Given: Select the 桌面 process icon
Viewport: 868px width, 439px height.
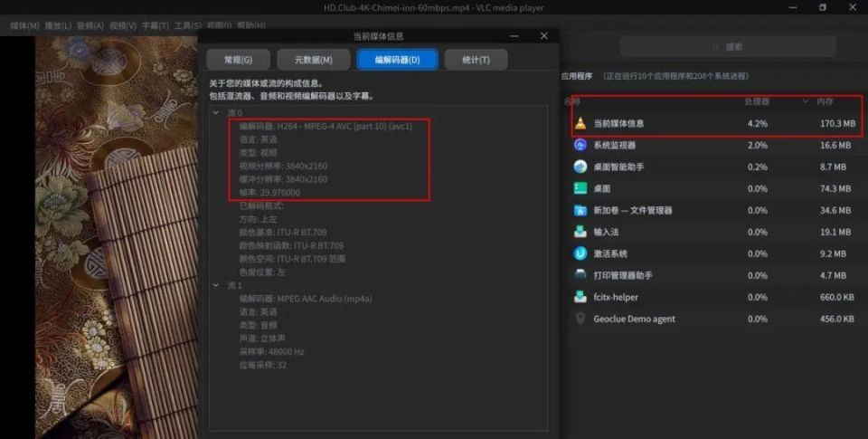Looking at the screenshot, I should pos(580,188).
